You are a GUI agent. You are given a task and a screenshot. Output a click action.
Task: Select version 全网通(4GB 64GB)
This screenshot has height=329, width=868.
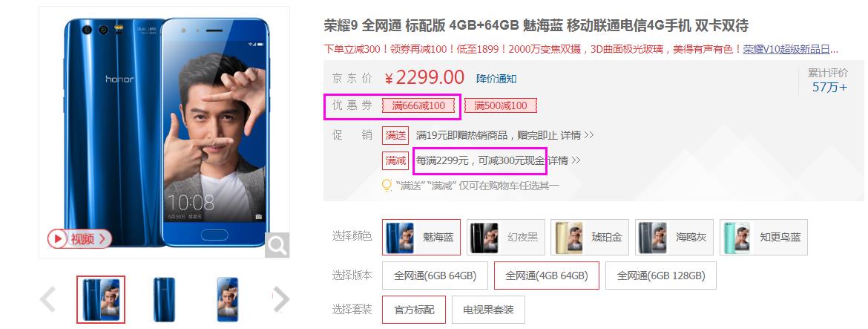point(547,276)
